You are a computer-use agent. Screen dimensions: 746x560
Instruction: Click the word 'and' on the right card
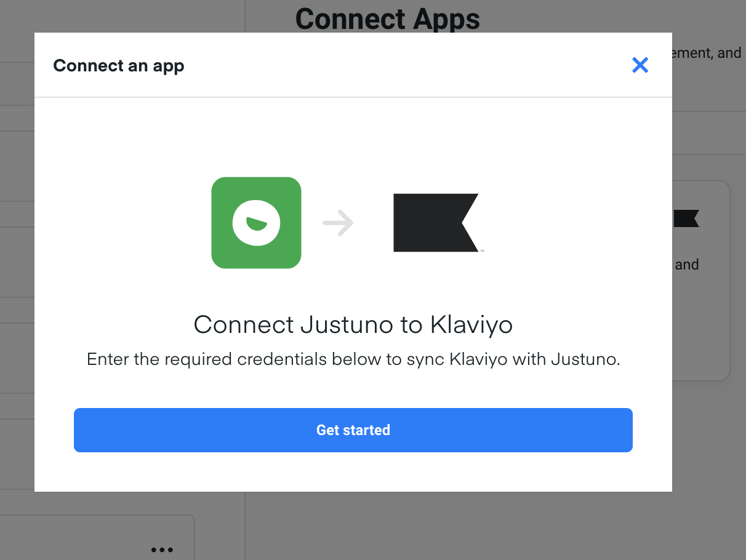pos(687,265)
